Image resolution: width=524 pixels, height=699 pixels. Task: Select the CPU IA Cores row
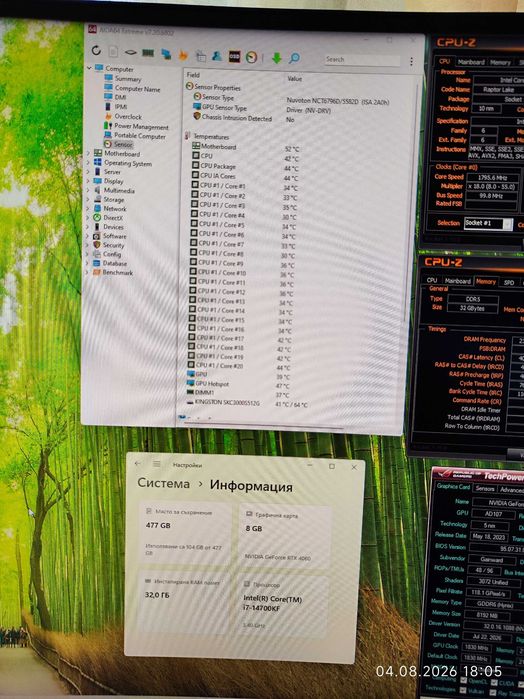pyautogui.click(x=245, y=177)
